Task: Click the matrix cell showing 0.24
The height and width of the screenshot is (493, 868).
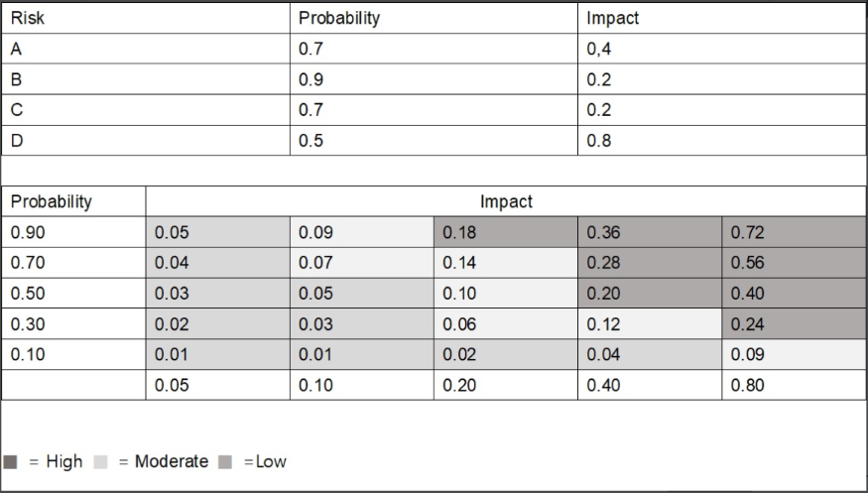Action: click(793, 323)
